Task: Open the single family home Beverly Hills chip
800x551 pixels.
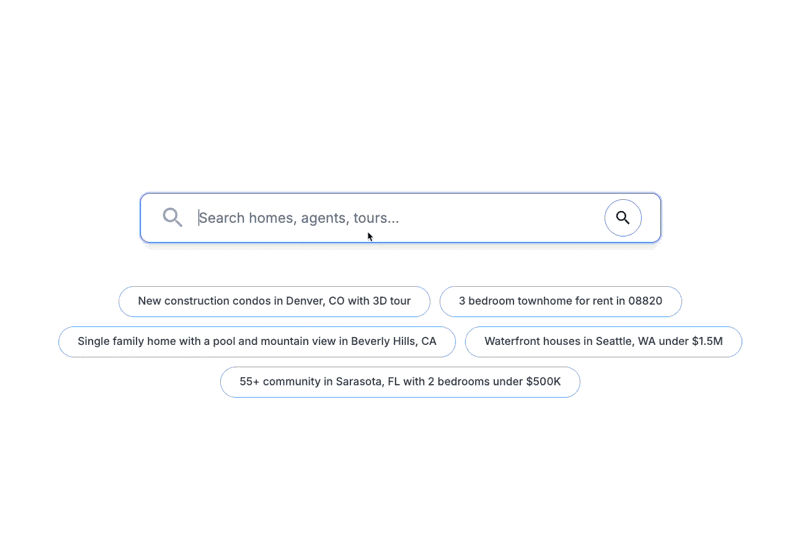Action: (x=257, y=341)
